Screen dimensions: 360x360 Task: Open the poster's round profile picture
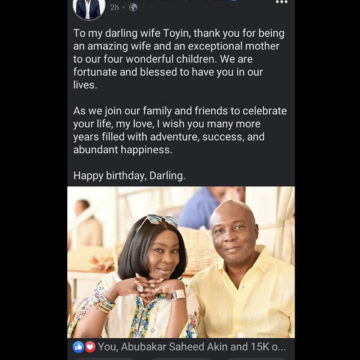pyautogui.click(x=89, y=9)
